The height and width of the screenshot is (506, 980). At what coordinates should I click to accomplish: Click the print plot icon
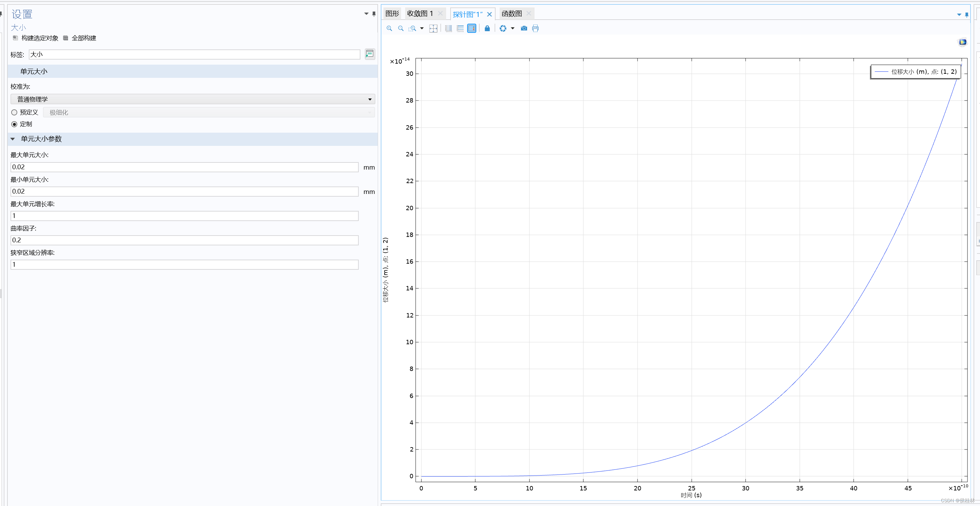point(535,28)
